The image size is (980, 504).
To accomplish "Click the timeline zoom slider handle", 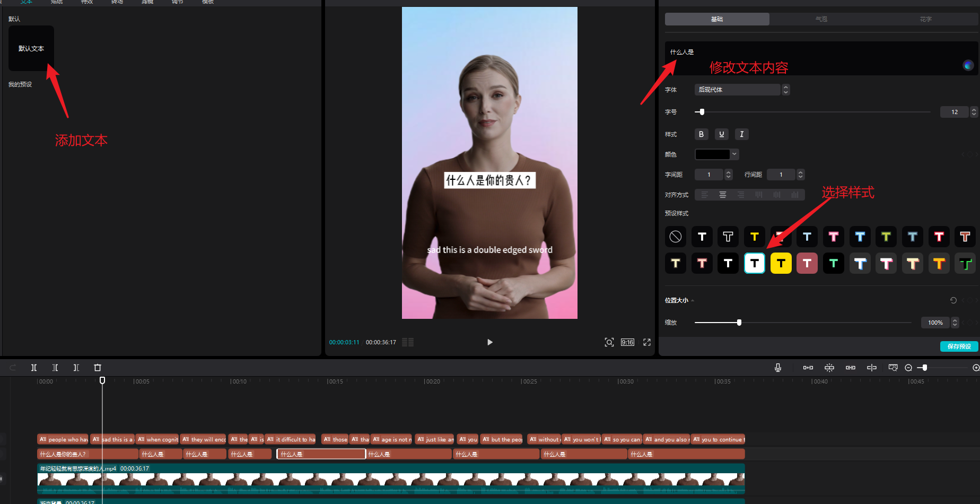I will click(x=925, y=368).
